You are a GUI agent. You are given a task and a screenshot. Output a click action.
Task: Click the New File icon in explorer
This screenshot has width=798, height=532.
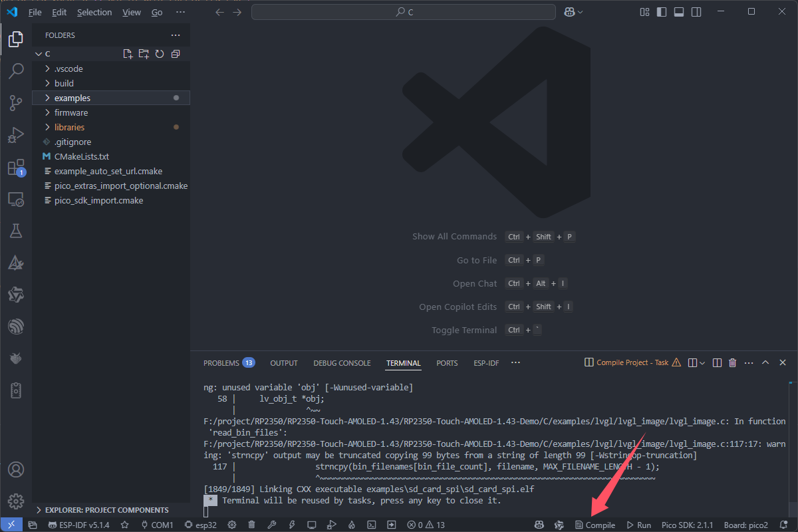click(128, 54)
